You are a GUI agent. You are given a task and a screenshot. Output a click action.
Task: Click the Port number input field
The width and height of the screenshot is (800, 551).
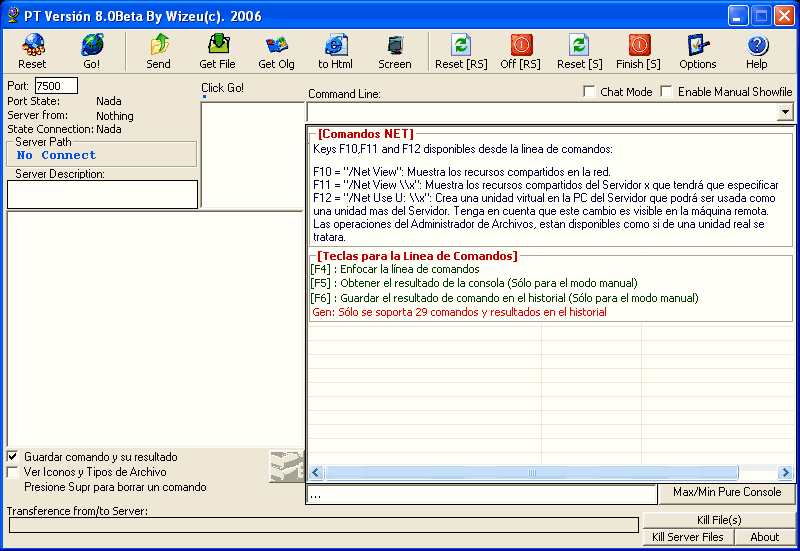click(x=56, y=86)
